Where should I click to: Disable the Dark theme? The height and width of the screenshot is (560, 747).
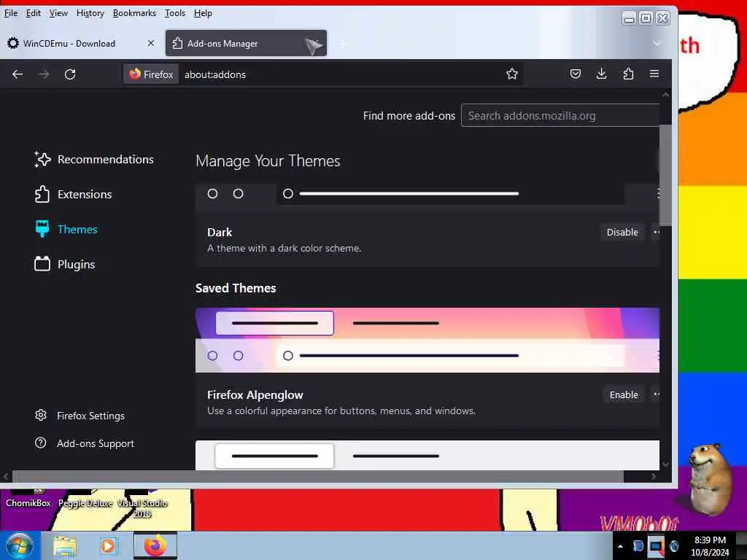point(622,233)
